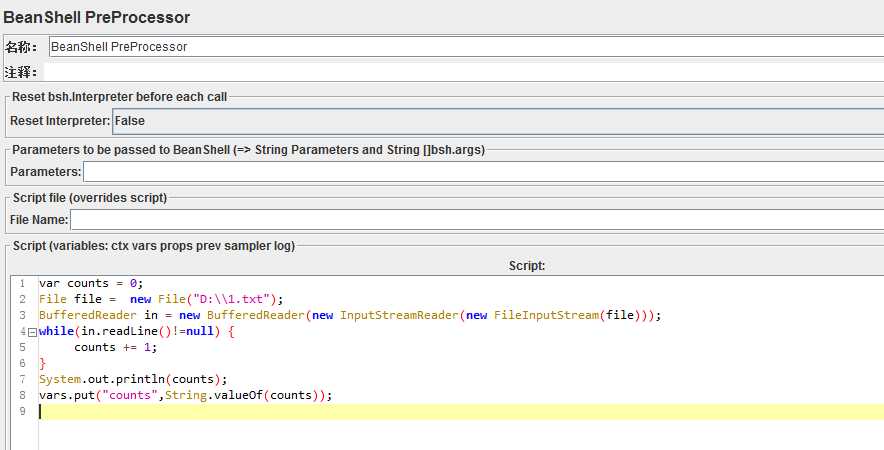Screen dimensions: 884x450
Task: Collapse the while loop fold marker on line 4
Action: point(32,332)
